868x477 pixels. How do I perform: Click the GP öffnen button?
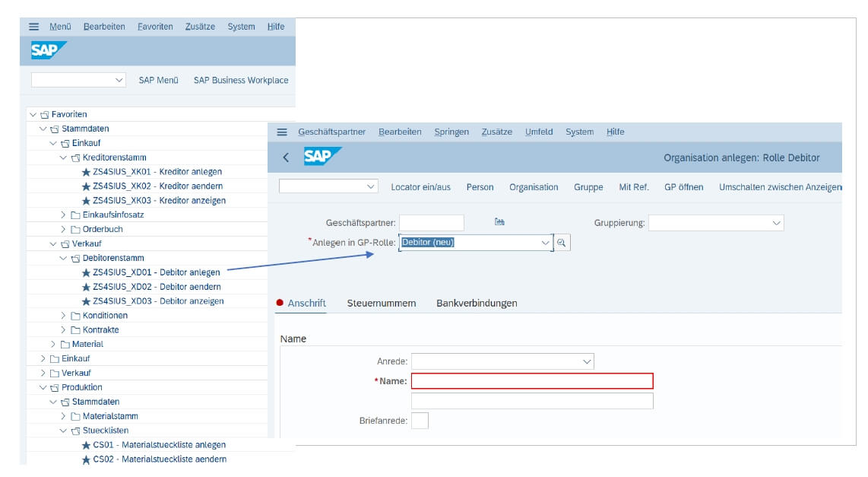683,187
